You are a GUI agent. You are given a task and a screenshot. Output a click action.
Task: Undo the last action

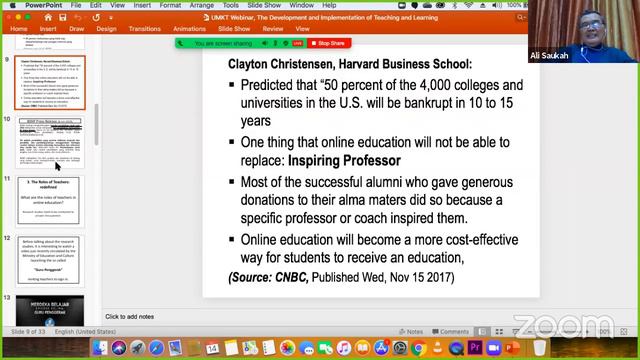click(78, 18)
